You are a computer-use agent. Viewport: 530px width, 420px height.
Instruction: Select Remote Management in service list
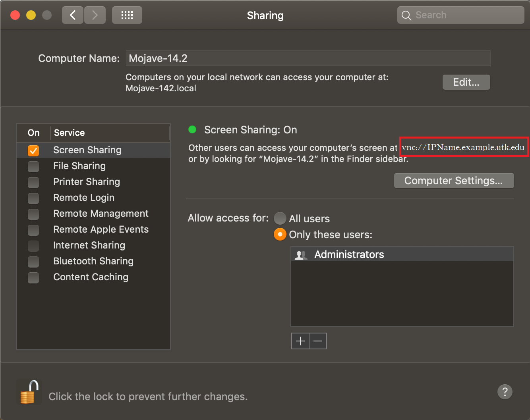[101, 214]
